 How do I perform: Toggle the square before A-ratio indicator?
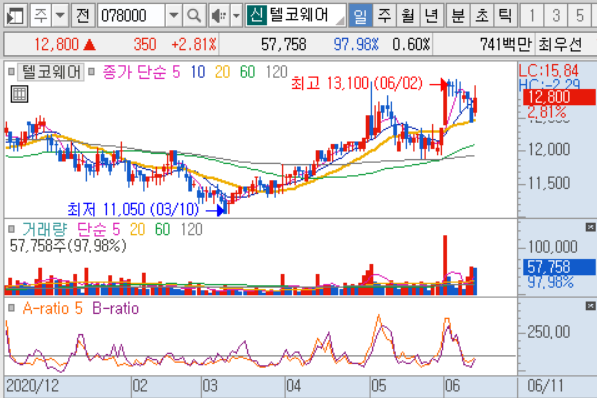(11, 308)
